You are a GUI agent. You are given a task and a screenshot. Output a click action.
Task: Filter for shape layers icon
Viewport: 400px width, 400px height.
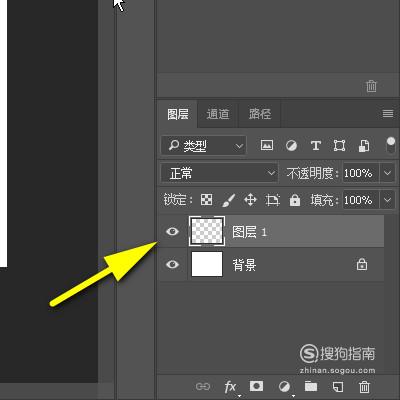[x=339, y=146]
